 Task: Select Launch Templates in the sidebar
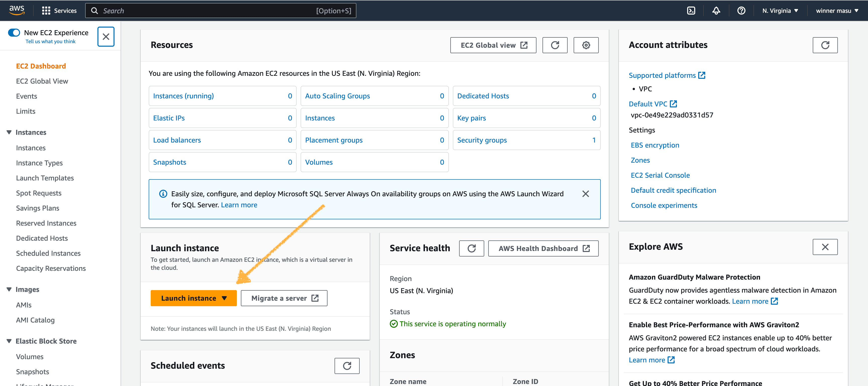point(45,178)
